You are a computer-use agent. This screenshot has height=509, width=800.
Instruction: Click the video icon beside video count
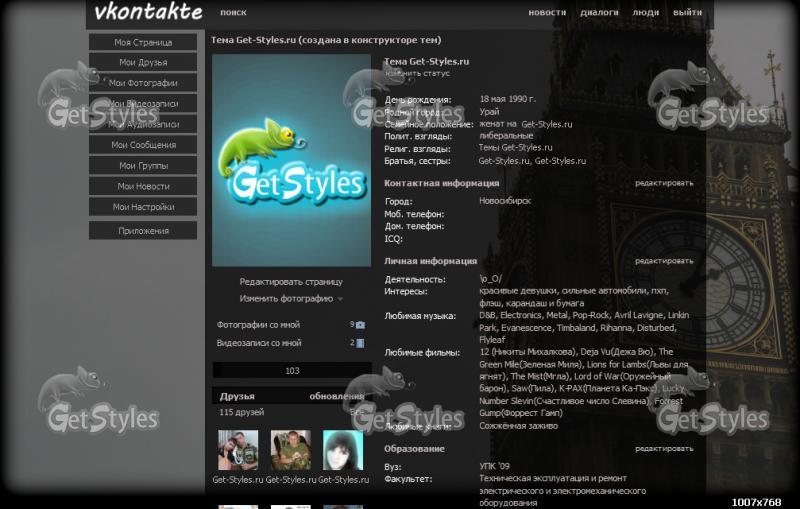(360, 343)
